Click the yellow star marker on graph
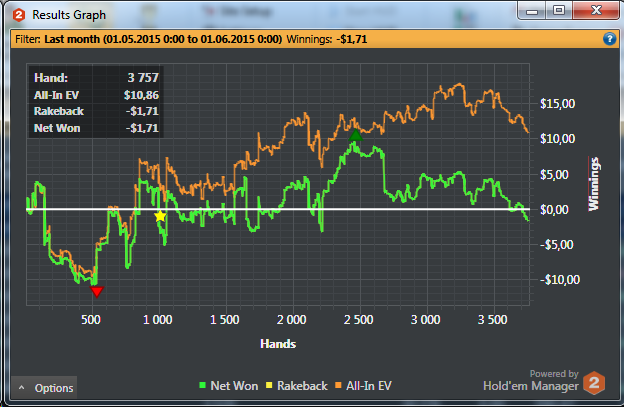Viewport: 624px width, 407px height. (160, 216)
